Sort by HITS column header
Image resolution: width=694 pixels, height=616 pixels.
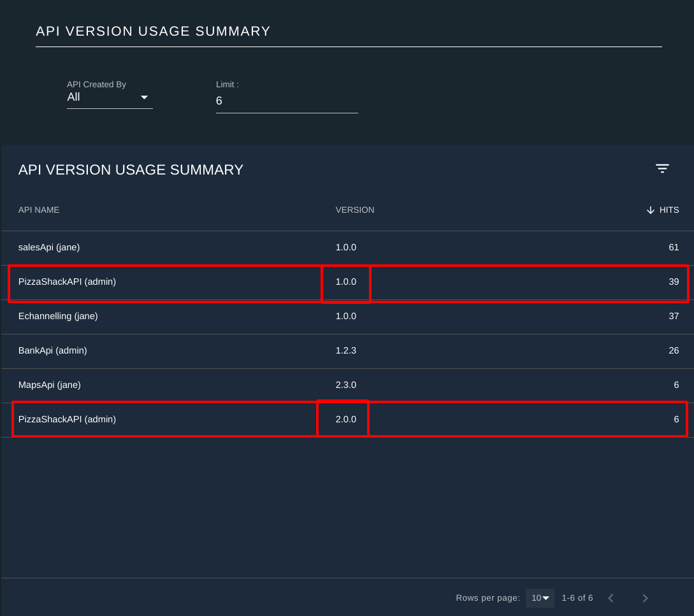click(669, 210)
